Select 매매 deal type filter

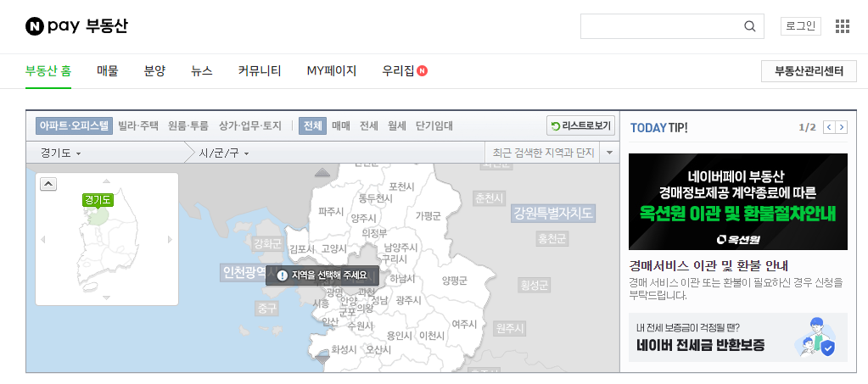click(x=341, y=125)
